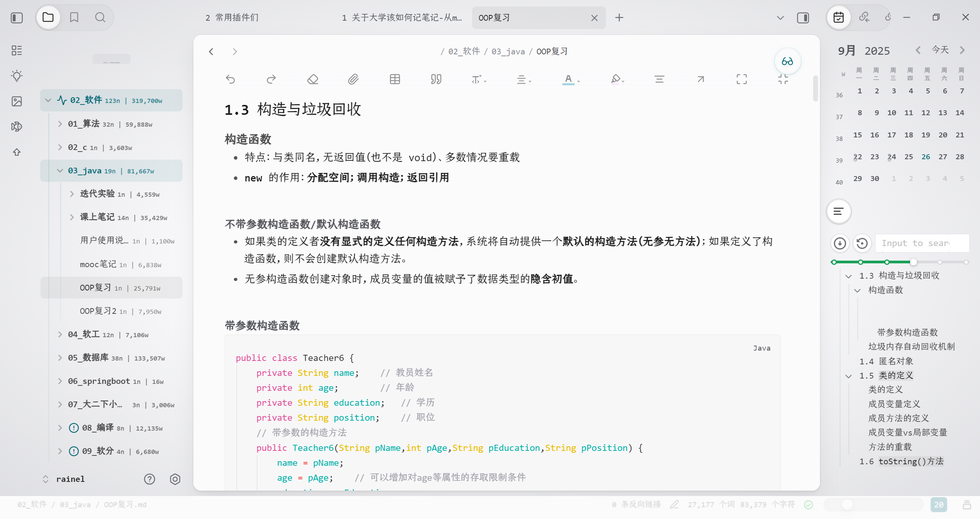Switch to reading view glasses icon

pos(787,61)
